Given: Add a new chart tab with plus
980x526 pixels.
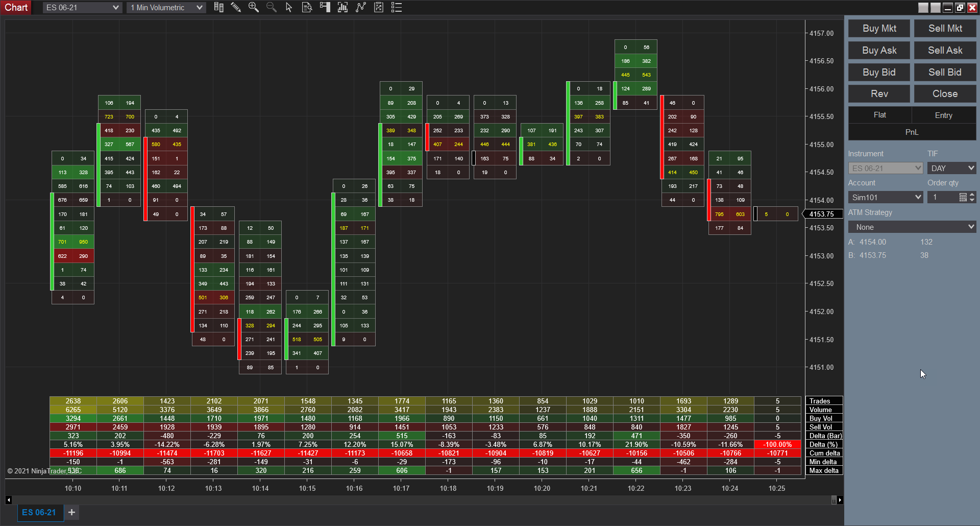Looking at the screenshot, I should [72, 512].
